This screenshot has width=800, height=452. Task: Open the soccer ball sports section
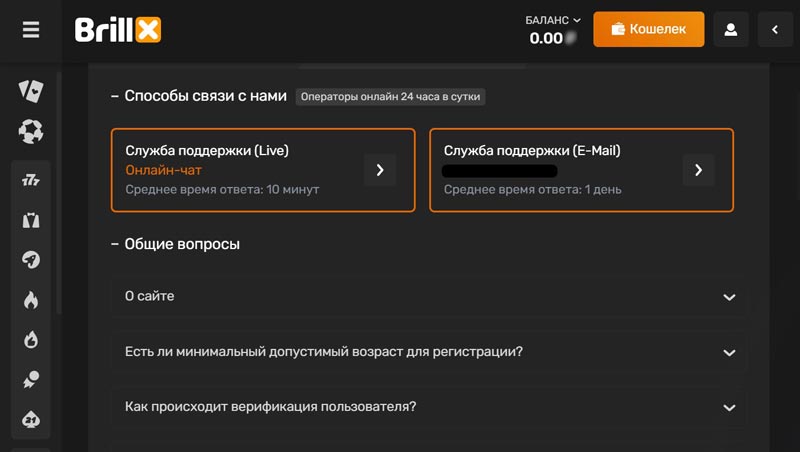click(x=31, y=131)
